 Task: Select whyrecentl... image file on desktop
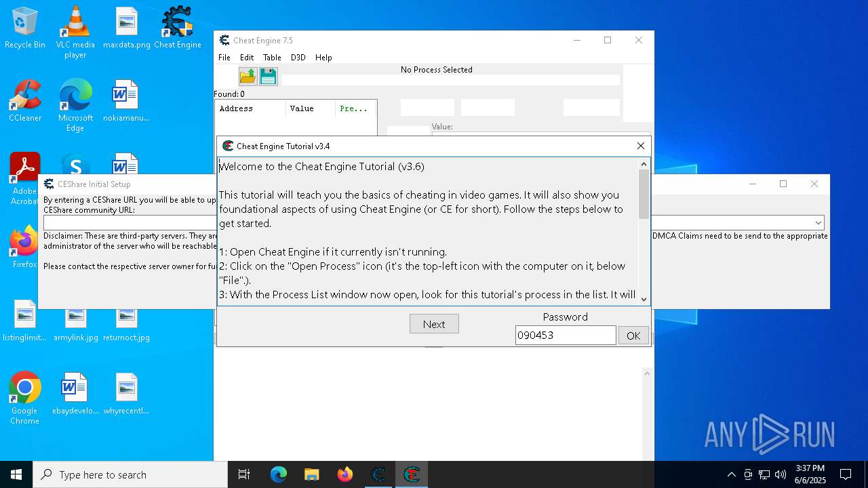coord(127,394)
